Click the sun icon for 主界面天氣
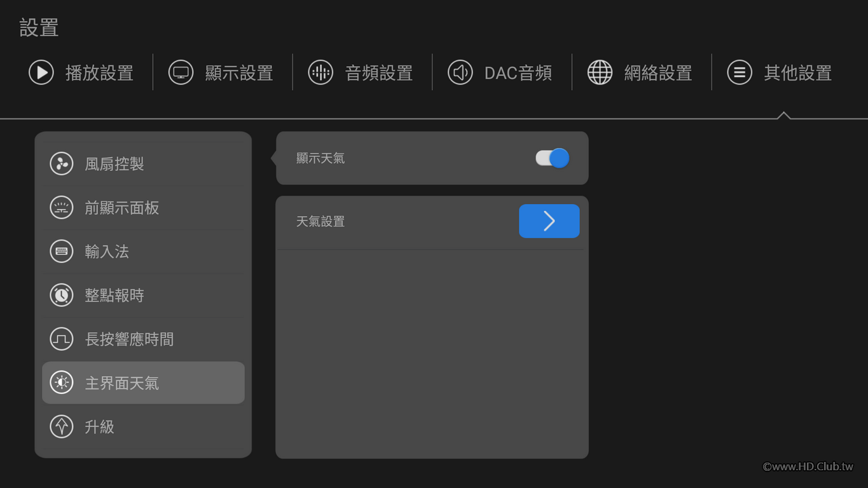 point(62,383)
